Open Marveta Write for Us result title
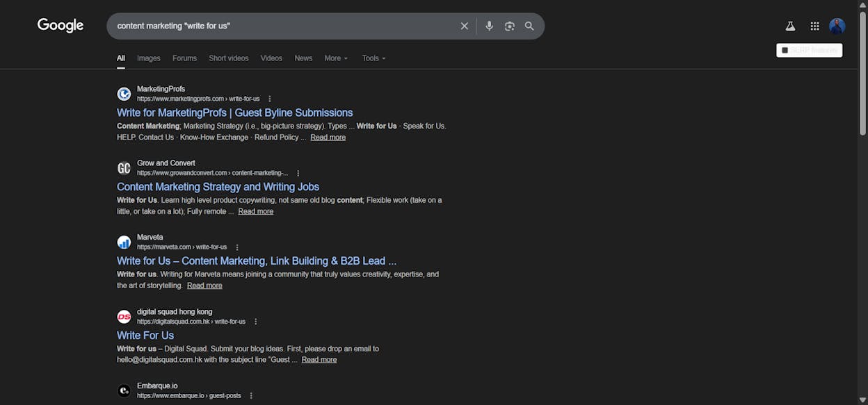This screenshot has height=405, width=868. click(257, 261)
